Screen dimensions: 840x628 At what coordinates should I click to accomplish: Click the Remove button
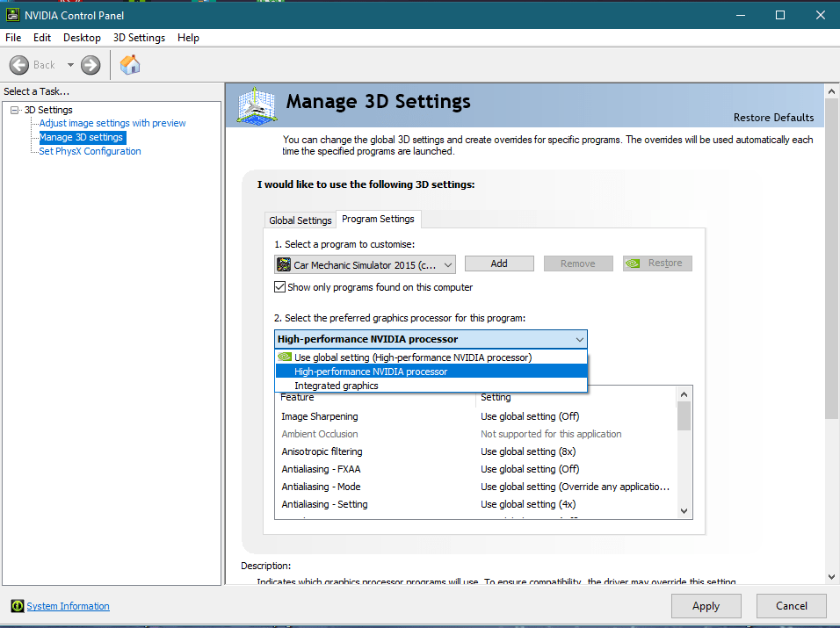578,263
